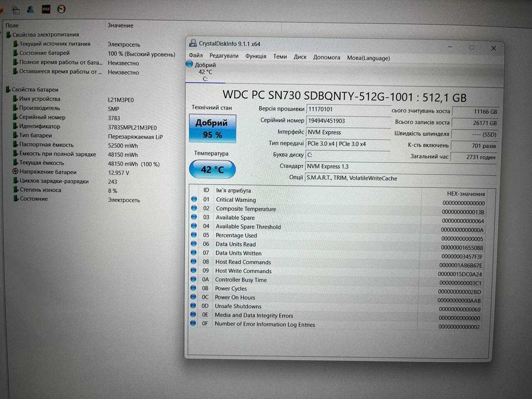Open the Функція menu
This screenshot has width=532, height=399.
[x=255, y=56]
